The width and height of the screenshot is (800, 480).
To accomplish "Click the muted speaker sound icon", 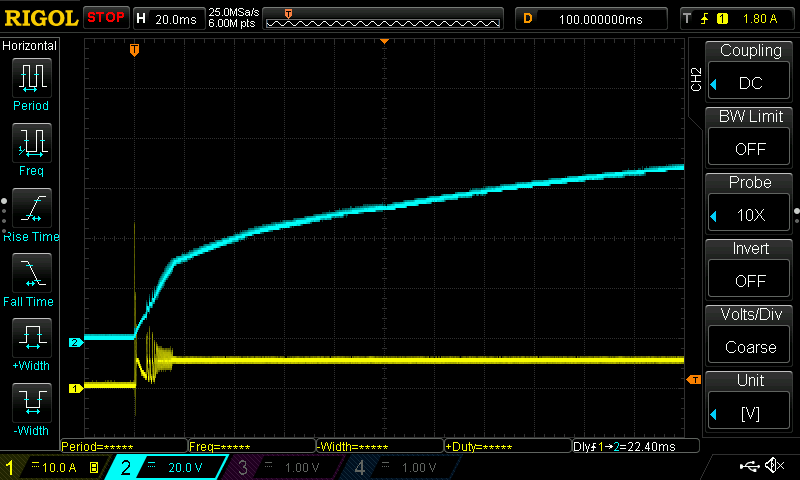I will click(x=774, y=465).
